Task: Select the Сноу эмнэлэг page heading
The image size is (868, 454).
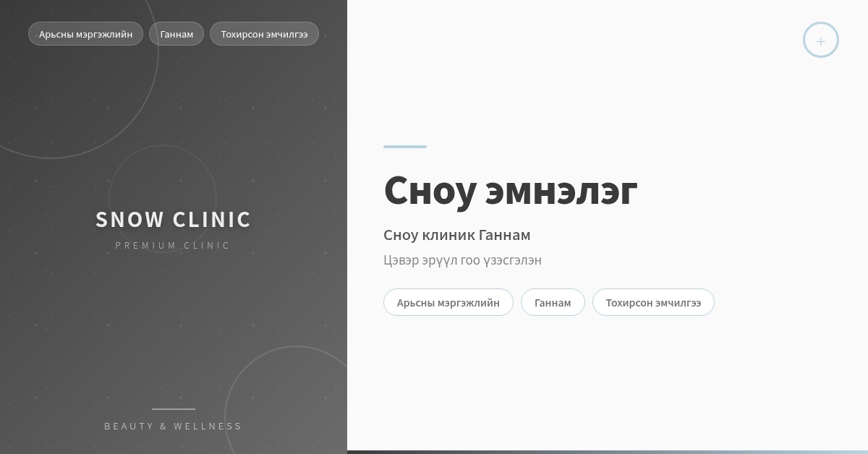Action: pyautogui.click(x=511, y=190)
